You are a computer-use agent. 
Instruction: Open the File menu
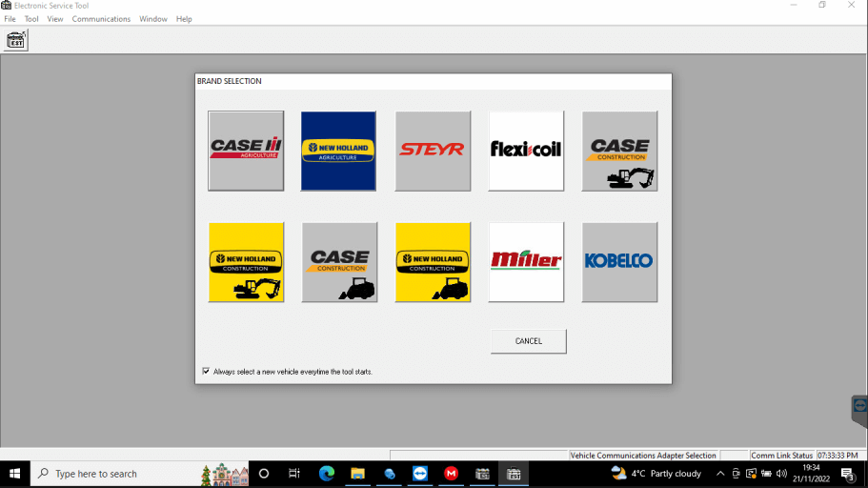(x=10, y=19)
